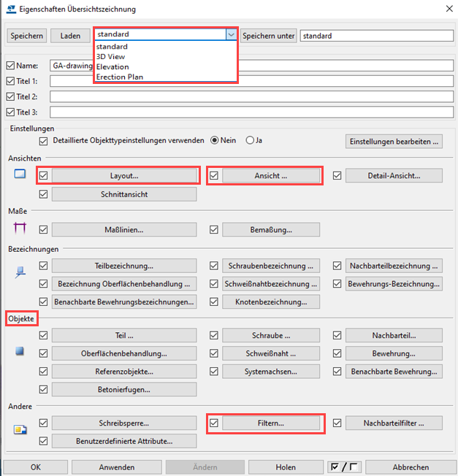Click the Holen button
Screen dimensions: 458x476
286,467
